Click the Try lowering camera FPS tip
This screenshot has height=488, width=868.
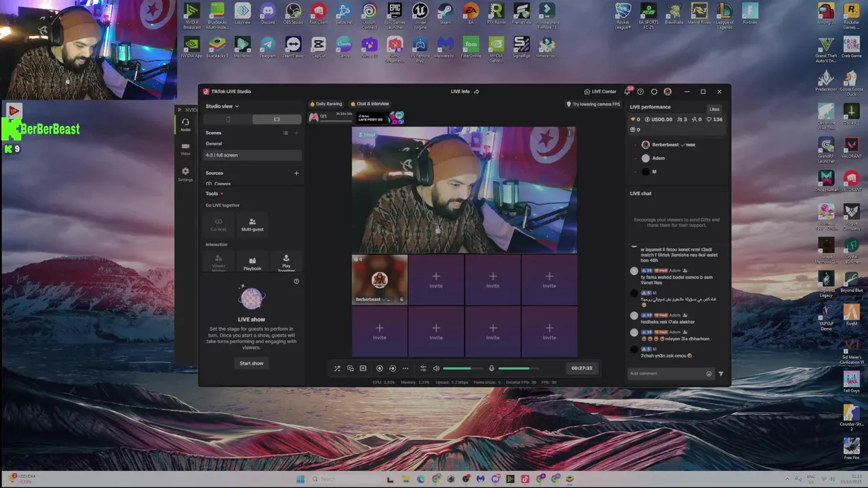pos(593,104)
